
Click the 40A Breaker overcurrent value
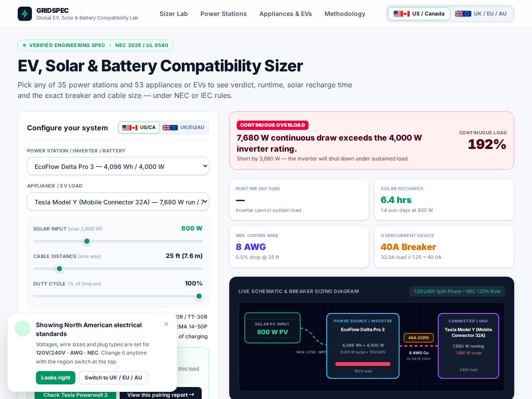click(408, 247)
